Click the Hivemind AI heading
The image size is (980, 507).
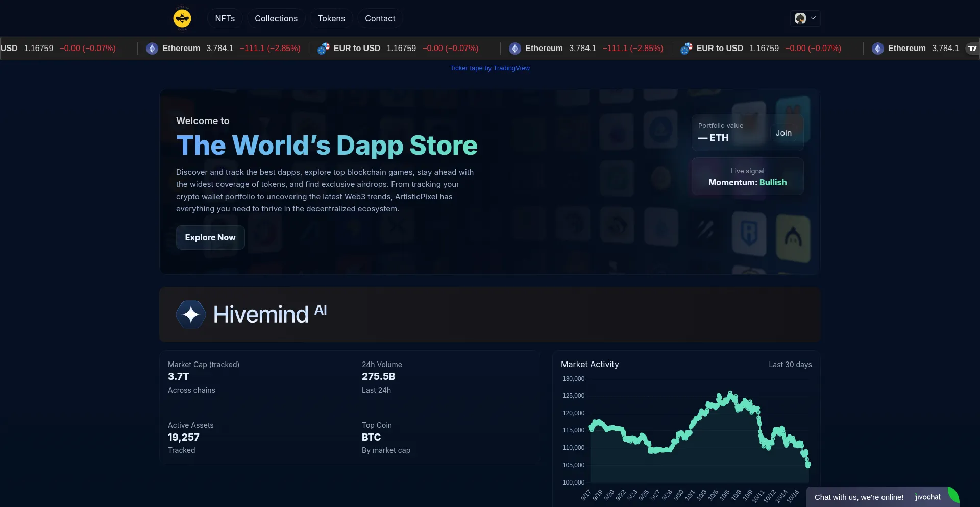[270, 313]
